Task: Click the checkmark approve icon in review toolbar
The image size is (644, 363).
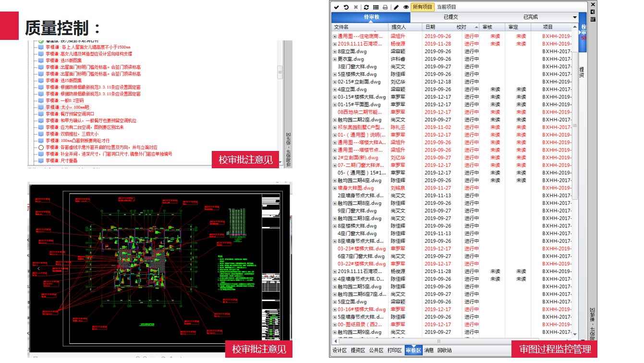Action: pos(336,7)
